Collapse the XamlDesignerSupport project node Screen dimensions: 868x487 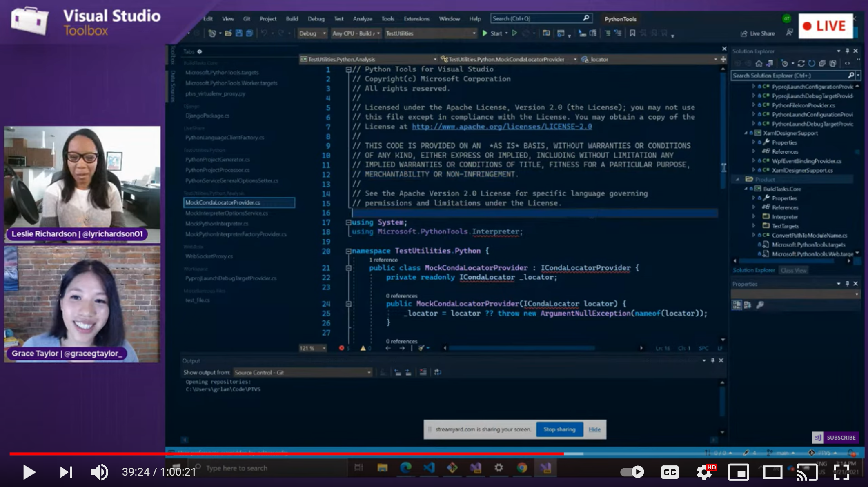point(746,133)
